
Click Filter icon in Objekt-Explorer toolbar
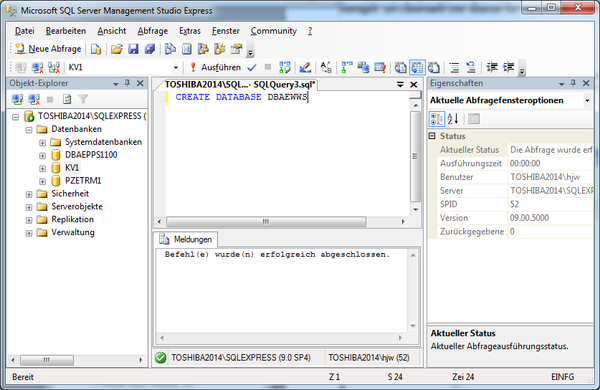point(83,100)
